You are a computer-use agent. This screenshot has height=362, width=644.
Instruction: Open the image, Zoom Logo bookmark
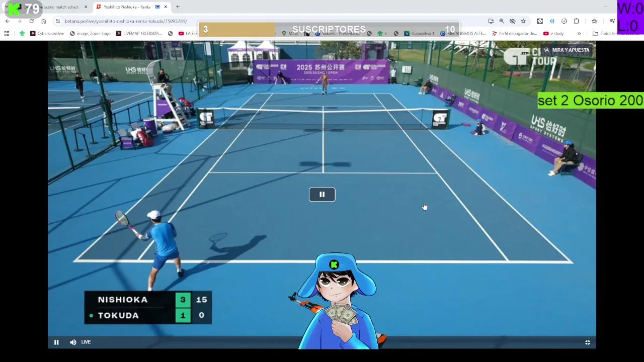(90, 34)
